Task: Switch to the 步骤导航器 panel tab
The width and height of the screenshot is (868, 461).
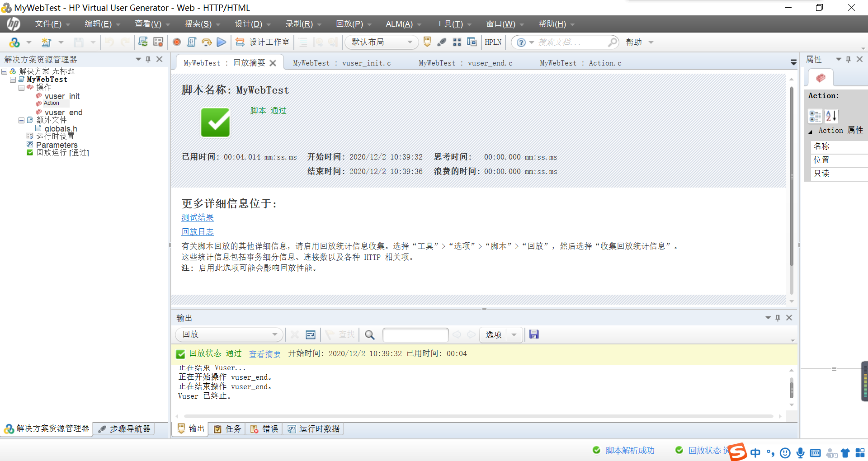Action: coord(124,428)
